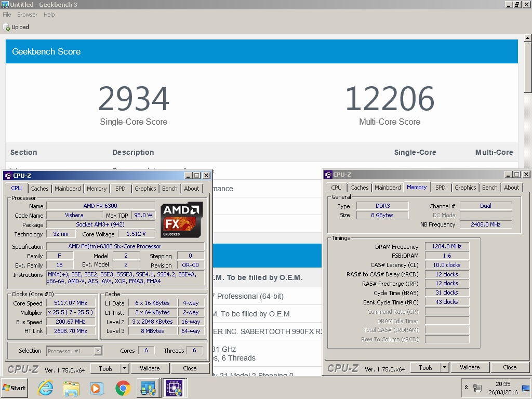Click the NB Frequency value 2408.0 MHz
Screen dimensions: 532x399
coord(486,224)
